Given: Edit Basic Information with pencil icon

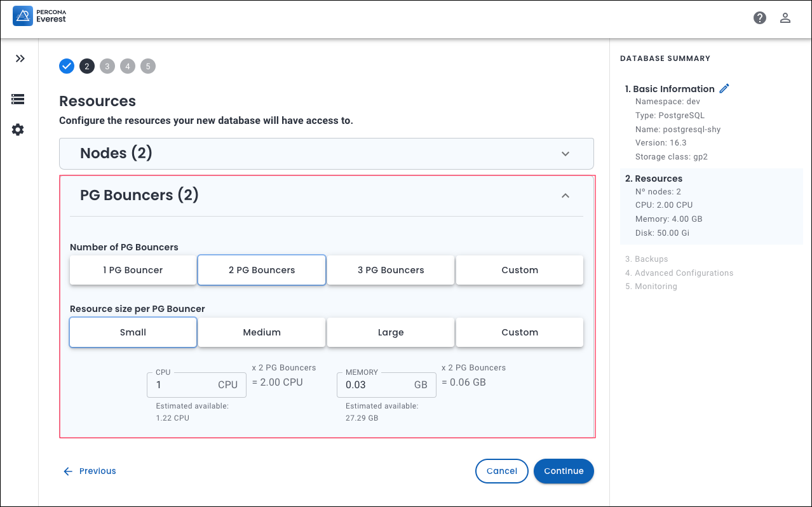Looking at the screenshot, I should [x=724, y=89].
